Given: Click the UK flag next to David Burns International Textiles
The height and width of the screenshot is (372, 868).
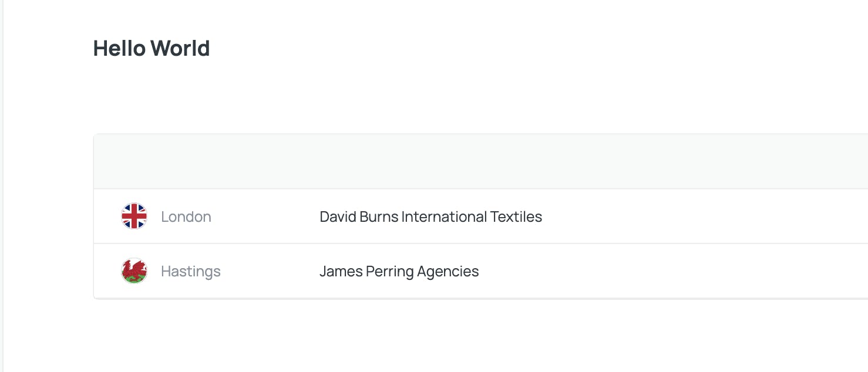Looking at the screenshot, I should click(x=134, y=216).
